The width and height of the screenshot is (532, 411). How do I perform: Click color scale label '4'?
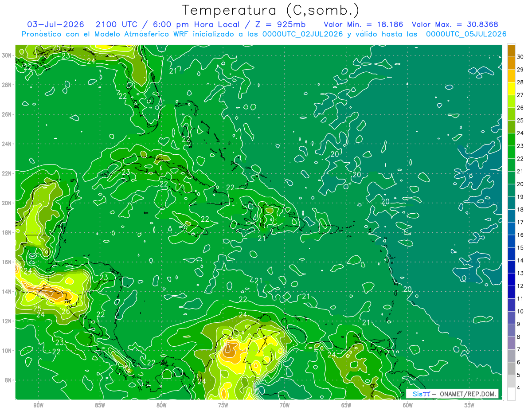(519, 388)
